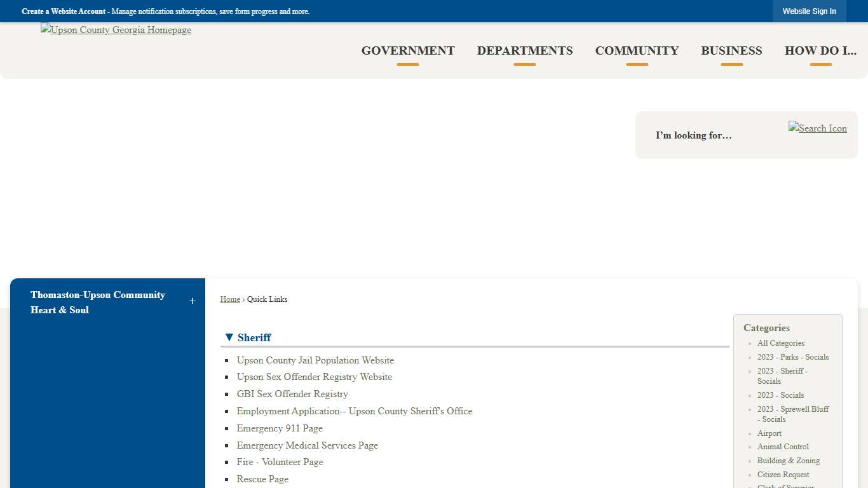Open the Government menu

(x=408, y=51)
